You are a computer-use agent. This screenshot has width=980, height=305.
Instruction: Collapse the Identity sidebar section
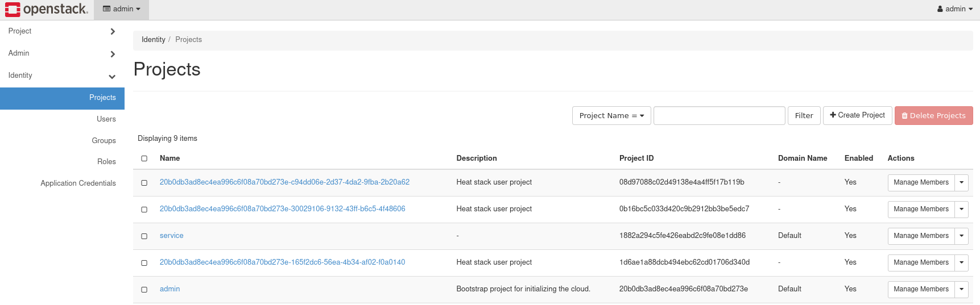(61, 76)
